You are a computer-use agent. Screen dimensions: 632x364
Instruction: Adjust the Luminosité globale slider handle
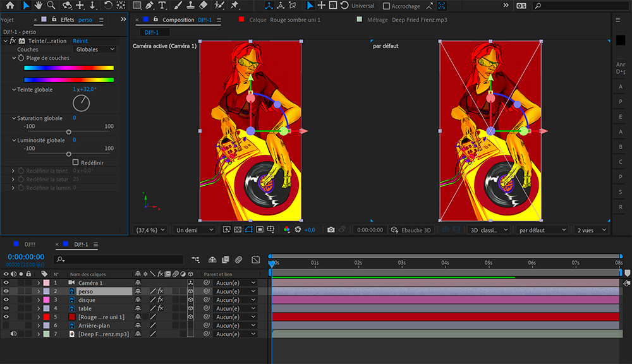68,154
